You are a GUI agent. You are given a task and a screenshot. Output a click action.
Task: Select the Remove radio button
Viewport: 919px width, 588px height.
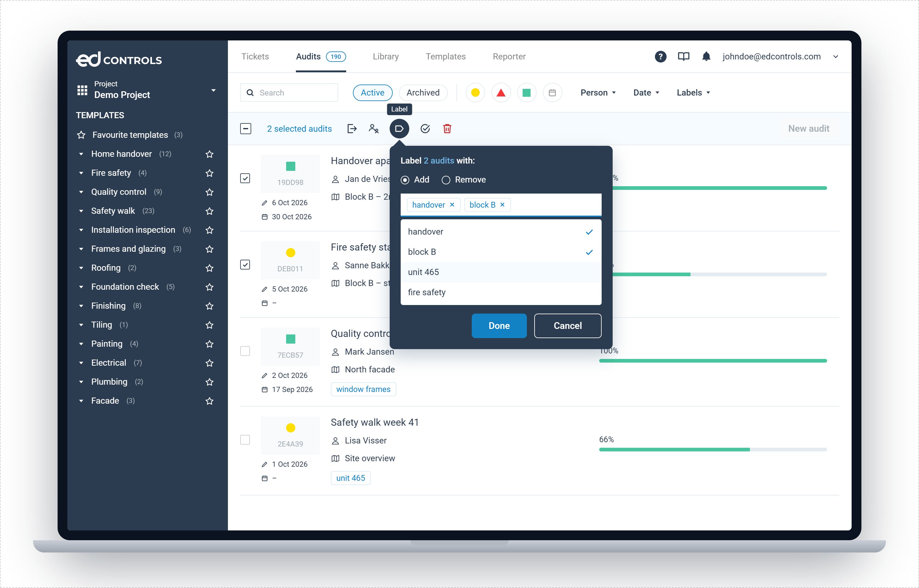point(446,180)
